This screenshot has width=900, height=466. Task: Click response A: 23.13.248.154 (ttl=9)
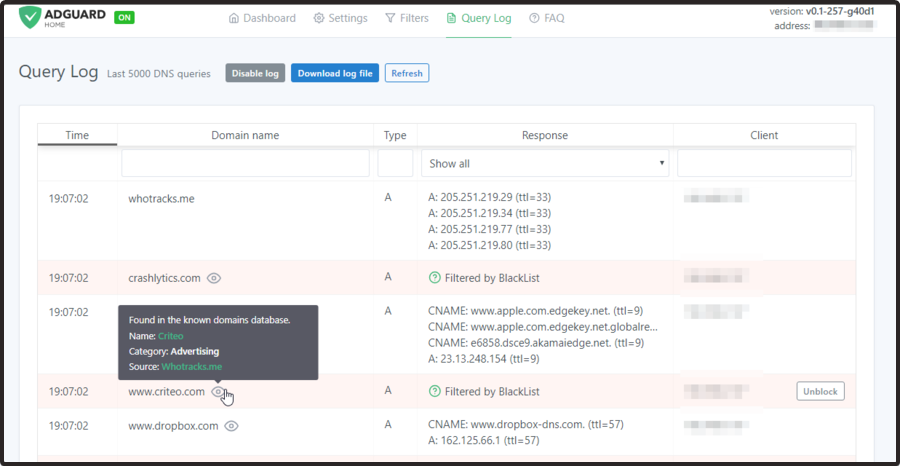pos(484,359)
